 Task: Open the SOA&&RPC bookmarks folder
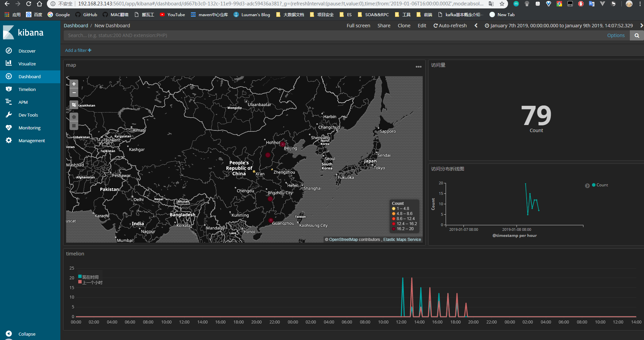(373, 15)
